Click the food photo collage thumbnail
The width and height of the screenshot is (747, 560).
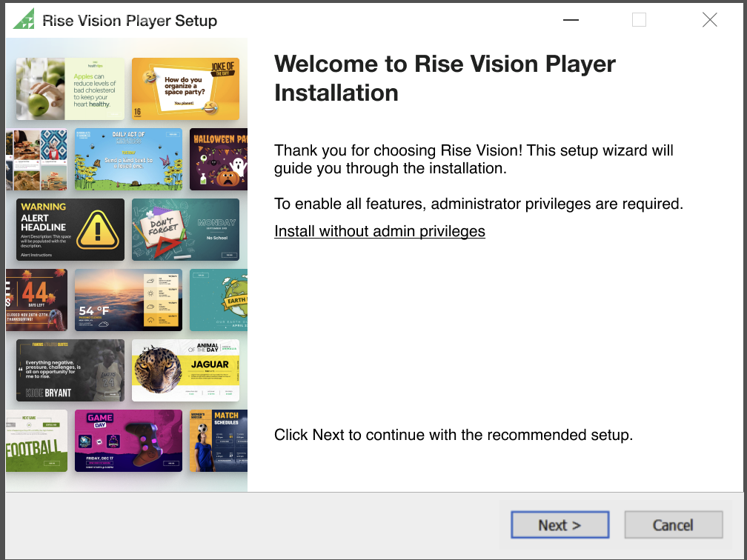coord(37,159)
